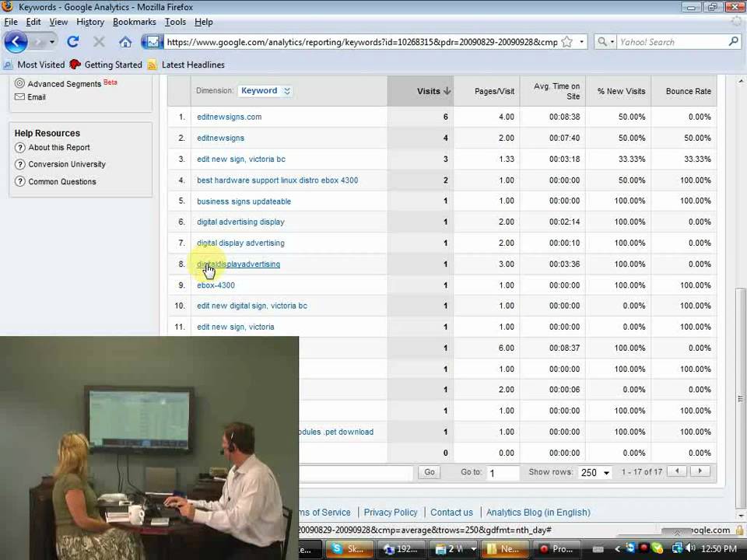Open About this Report help

point(52,148)
